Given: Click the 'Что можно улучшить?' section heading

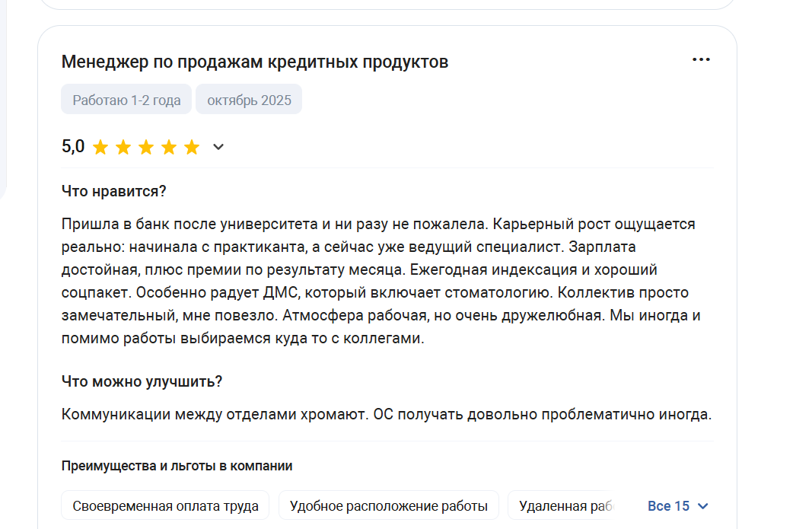Looking at the screenshot, I should (x=142, y=381).
